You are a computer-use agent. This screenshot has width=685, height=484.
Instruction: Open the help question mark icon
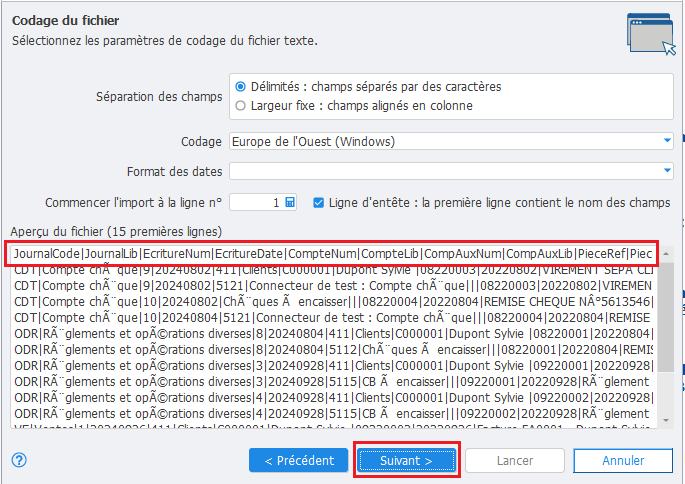point(19,460)
